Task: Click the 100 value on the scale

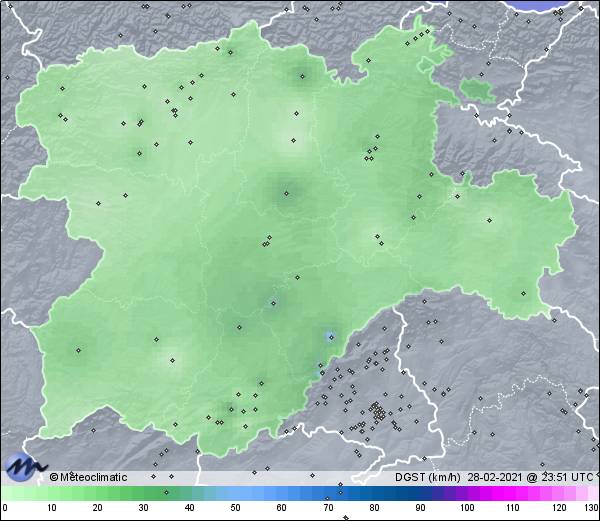Action: pyautogui.click(x=467, y=508)
